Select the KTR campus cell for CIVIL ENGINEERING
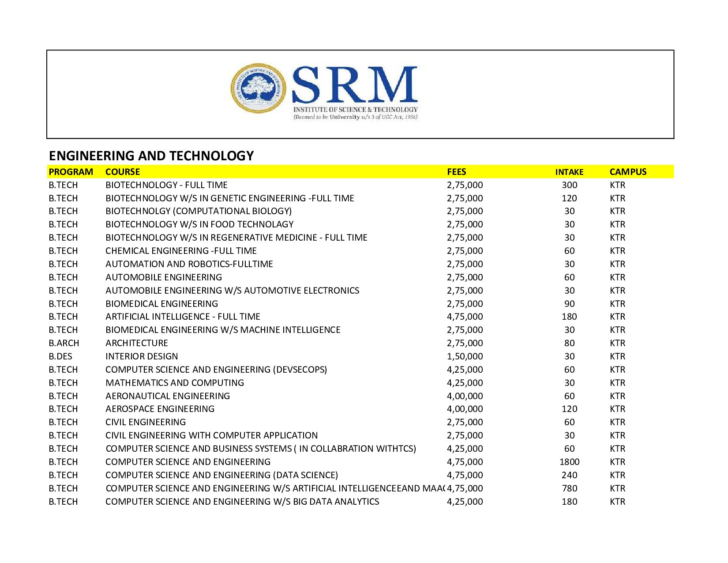728x563 pixels. [618, 422]
